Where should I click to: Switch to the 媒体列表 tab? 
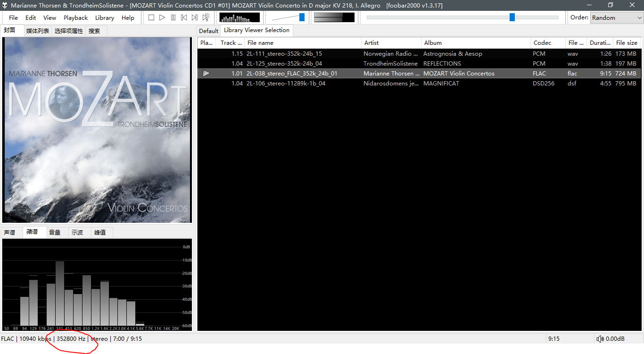[37, 31]
